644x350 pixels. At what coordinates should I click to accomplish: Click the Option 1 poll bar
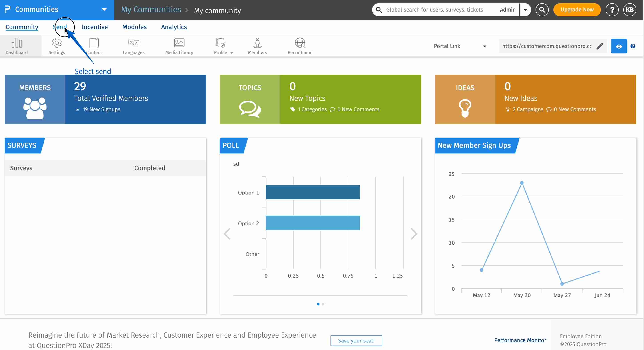(x=312, y=192)
